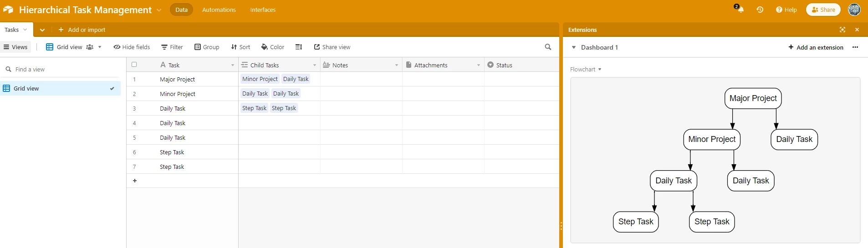Open the Grid view name dropdown arrow
The height and width of the screenshot is (248, 868).
pos(100,47)
